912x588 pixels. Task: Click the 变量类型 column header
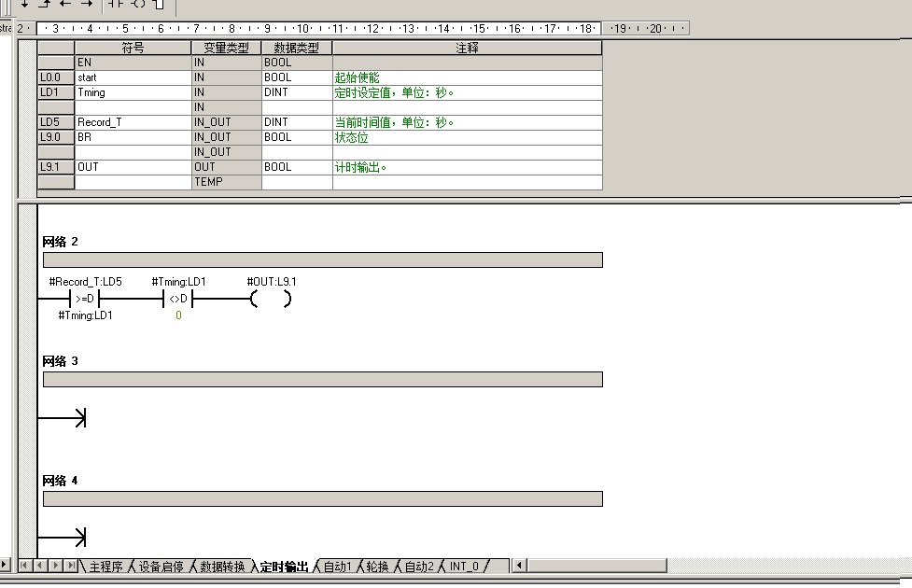click(226, 48)
